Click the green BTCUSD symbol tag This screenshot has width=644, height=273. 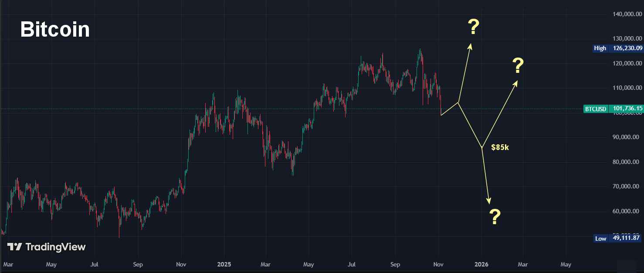pyautogui.click(x=595, y=109)
